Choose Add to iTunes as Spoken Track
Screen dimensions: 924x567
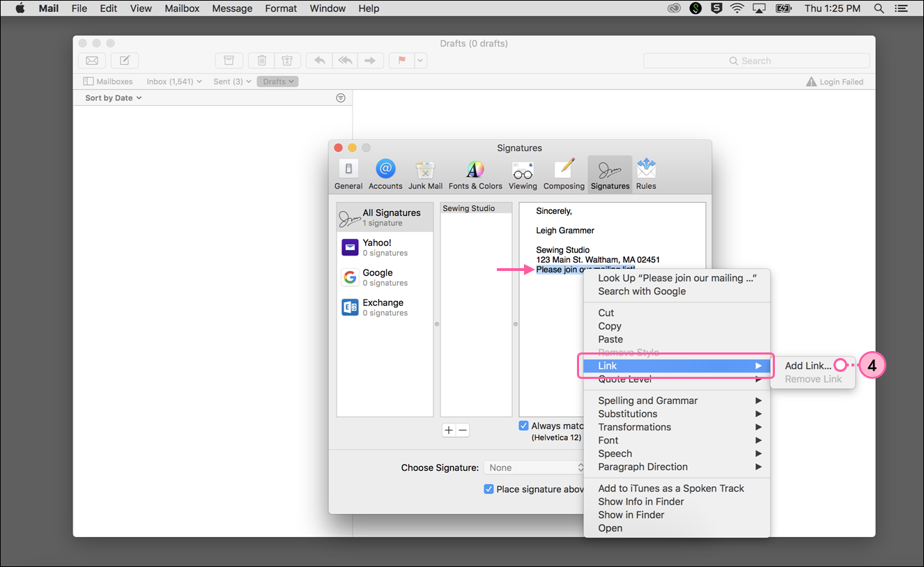coord(677,488)
